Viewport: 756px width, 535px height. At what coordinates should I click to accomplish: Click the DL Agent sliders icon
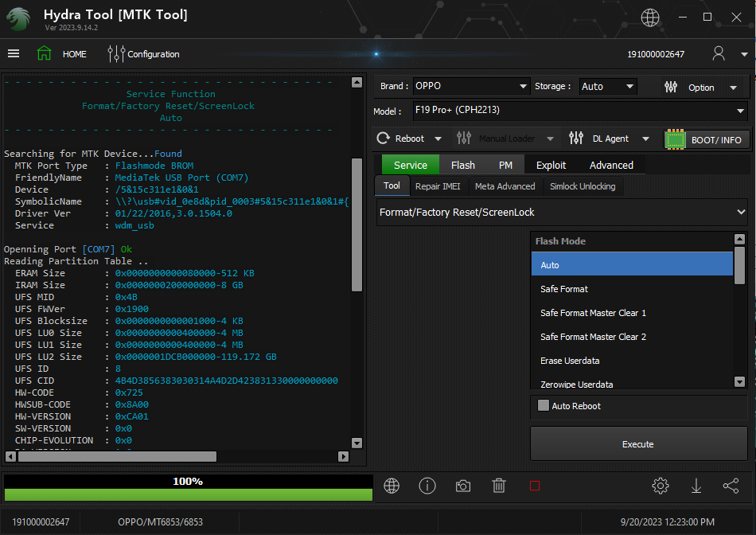(x=576, y=139)
